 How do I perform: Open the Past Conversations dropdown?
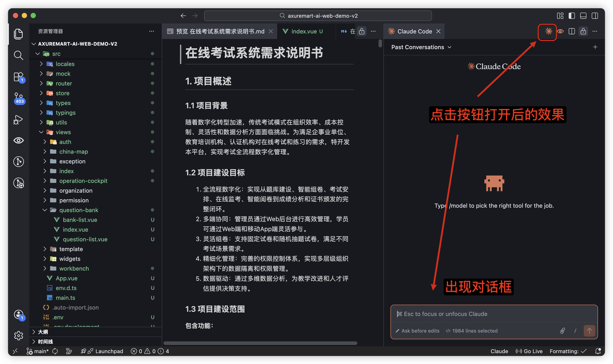(421, 47)
